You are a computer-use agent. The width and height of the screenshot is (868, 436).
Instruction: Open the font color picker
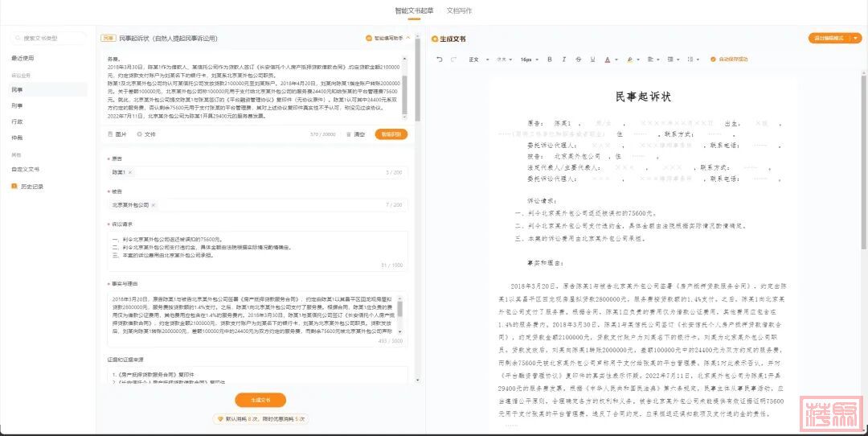tap(608, 60)
